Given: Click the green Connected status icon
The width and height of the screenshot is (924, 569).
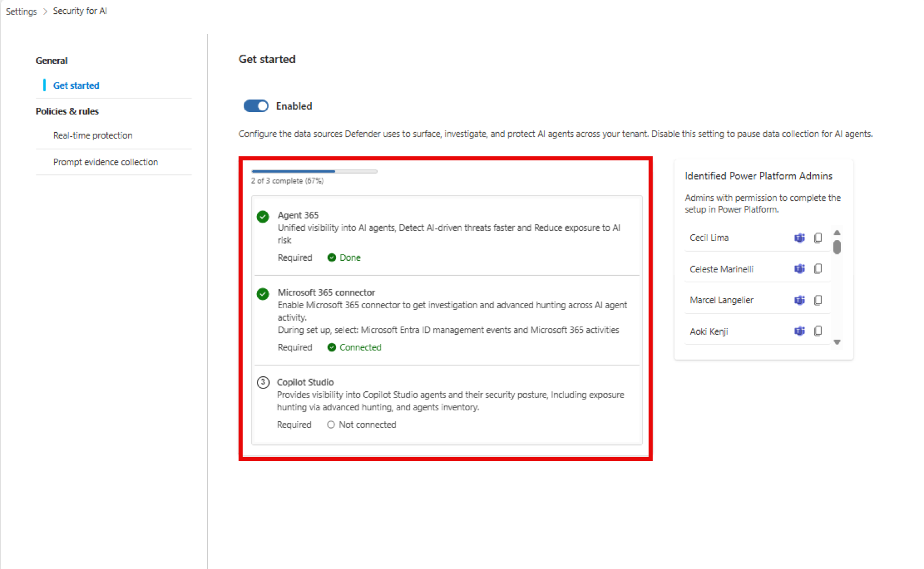Looking at the screenshot, I should tap(331, 347).
